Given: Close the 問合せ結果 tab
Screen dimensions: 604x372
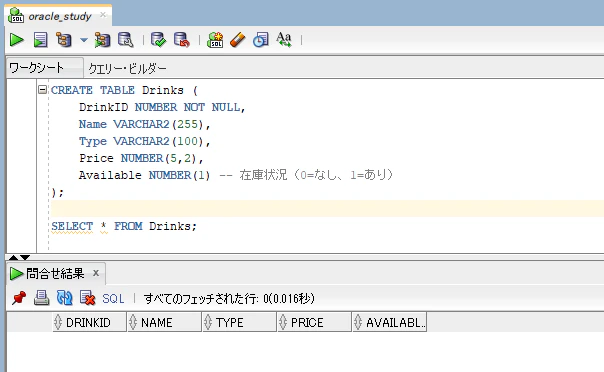Looking at the screenshot, I should click(x=96, y=273).
